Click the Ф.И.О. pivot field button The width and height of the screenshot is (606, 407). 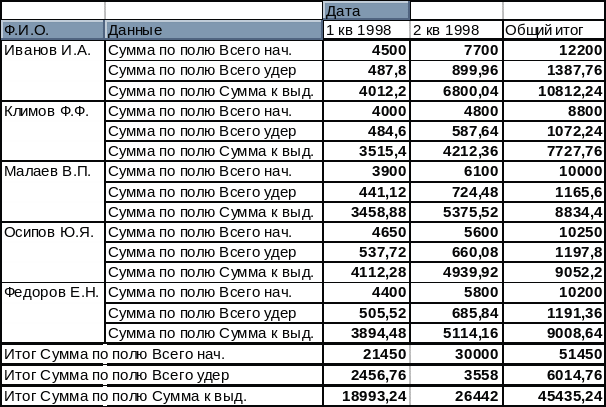[53, 30]
